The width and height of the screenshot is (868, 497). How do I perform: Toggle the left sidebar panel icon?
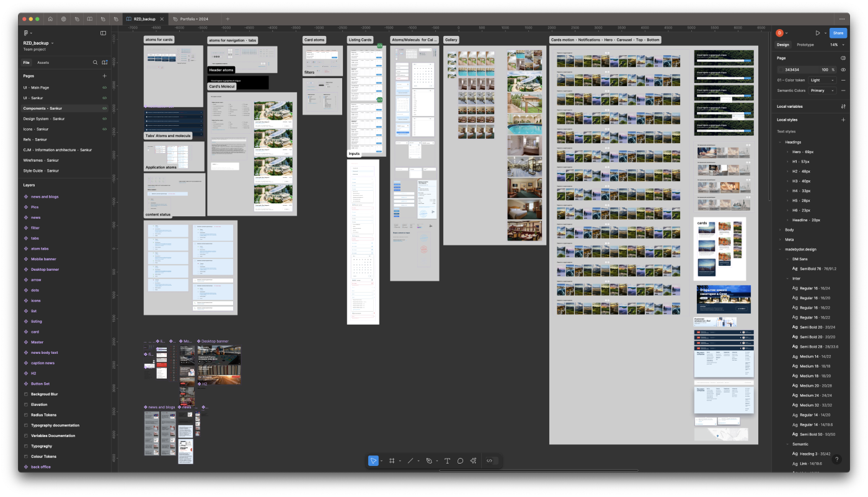[x=103, y=33]
